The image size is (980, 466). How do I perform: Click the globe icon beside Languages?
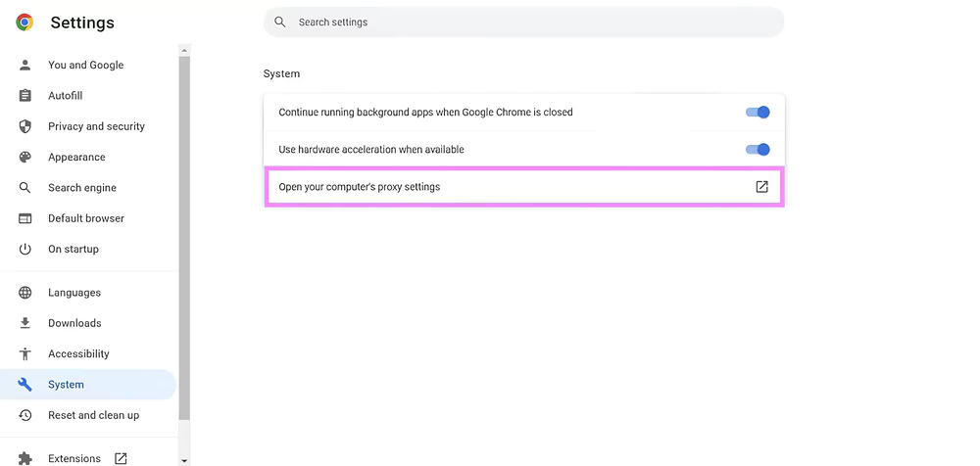coord(25,293)
